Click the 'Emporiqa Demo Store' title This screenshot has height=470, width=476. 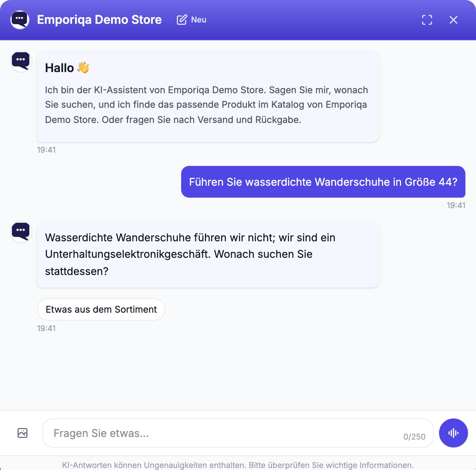pos(99,20)
